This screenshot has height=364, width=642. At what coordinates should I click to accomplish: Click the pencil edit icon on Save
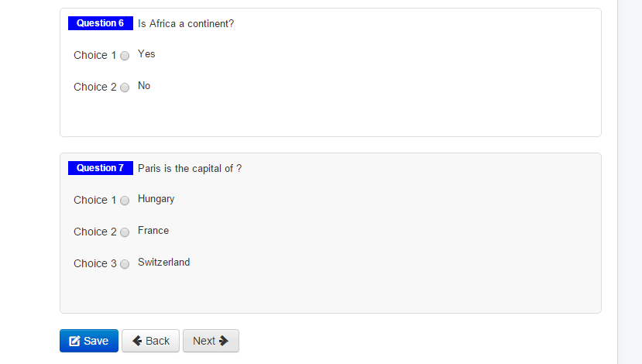[74, 341]
